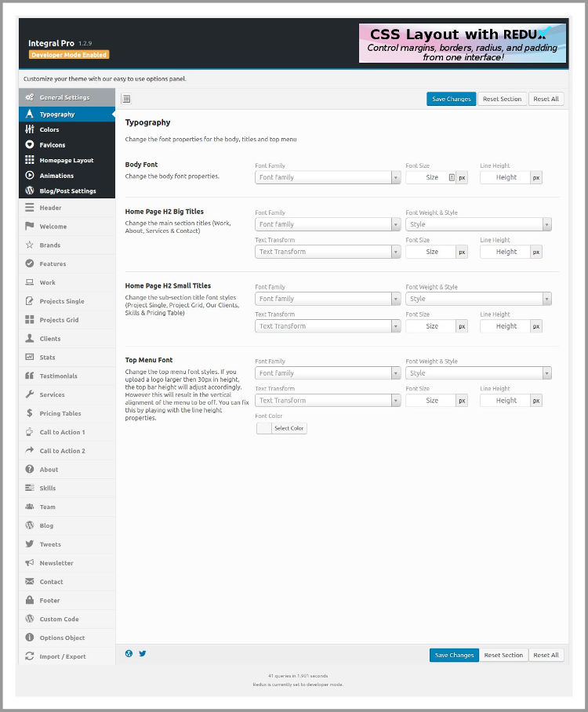Click the Tweets bird icon in sidebar
The height and width of the screenshot is (712, 588).
[x=30, y=544]
